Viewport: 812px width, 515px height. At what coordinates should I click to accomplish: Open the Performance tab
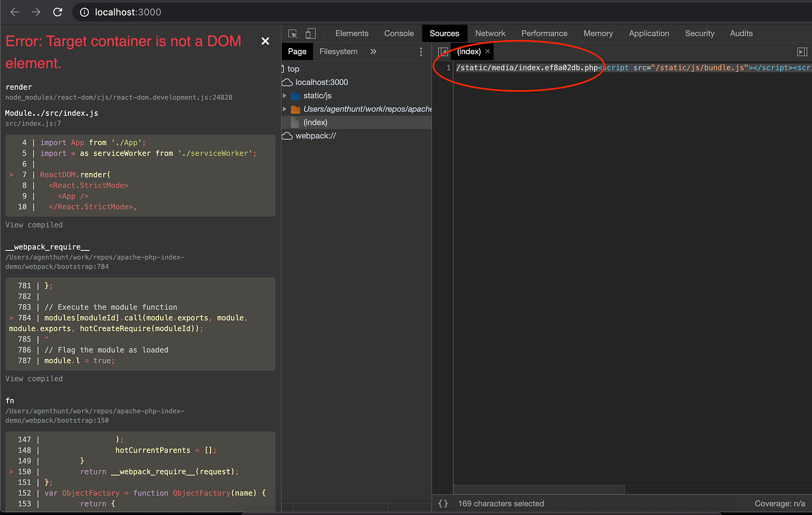pos(544,34)
